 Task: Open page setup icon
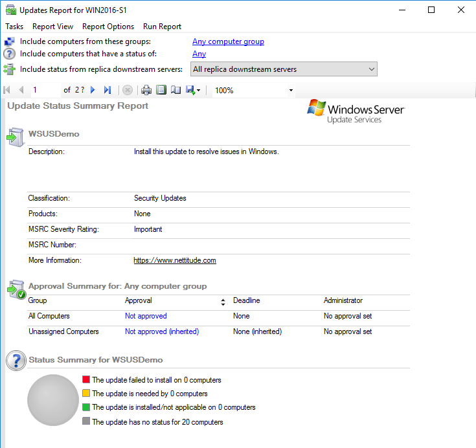tap(176, 90)
